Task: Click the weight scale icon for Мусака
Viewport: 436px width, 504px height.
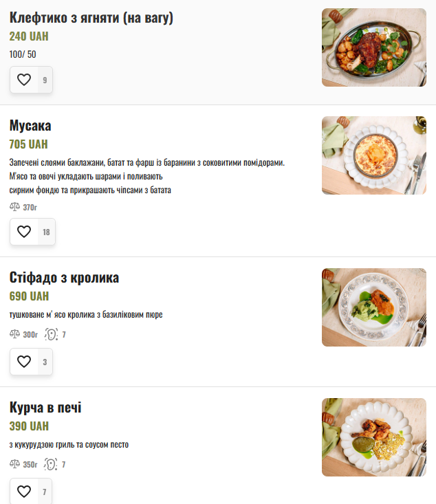Action: coord(15,207)
